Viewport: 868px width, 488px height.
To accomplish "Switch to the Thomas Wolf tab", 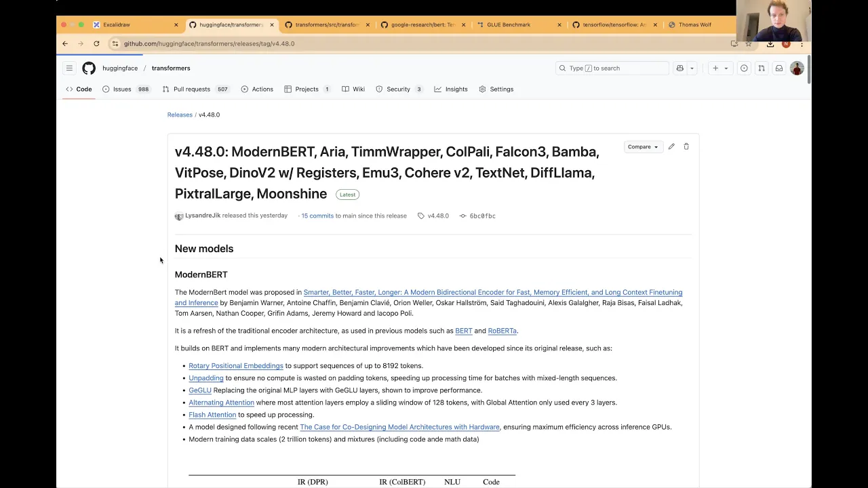I will point(698,24).
